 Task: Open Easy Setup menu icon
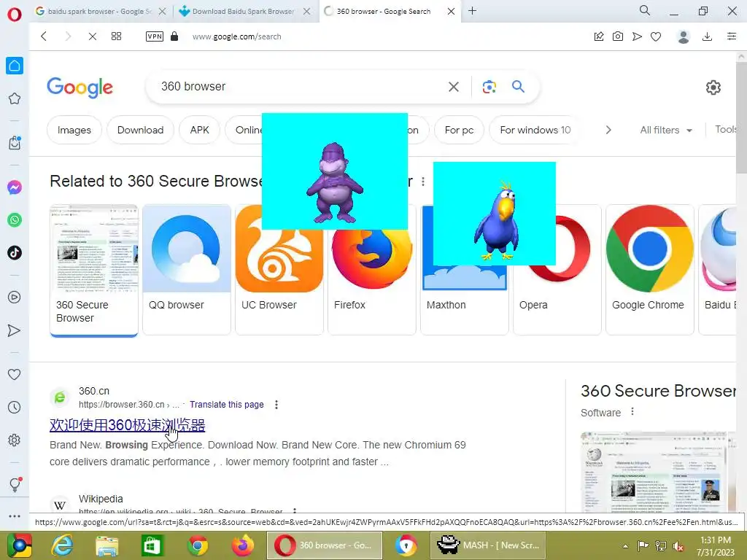[x=732, y=36]
